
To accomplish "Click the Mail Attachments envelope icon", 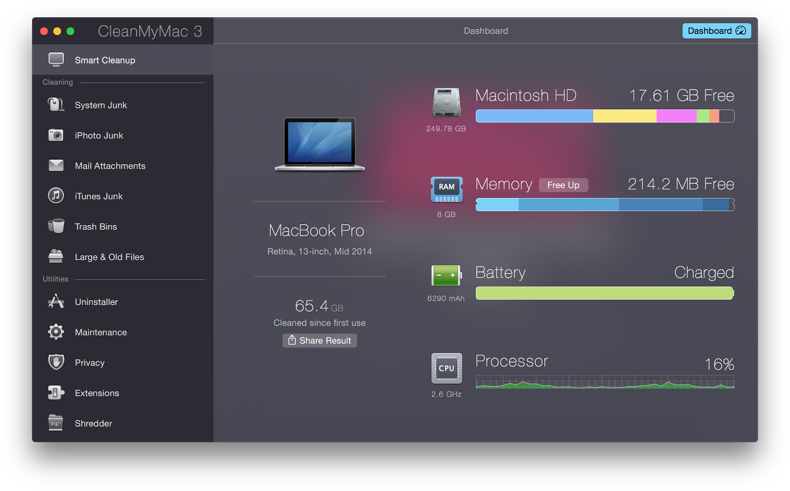I will [55, 165].
